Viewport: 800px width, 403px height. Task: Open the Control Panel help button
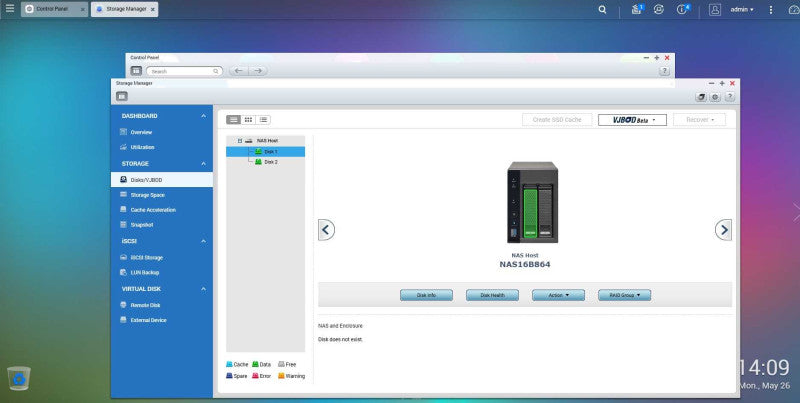[664, 71]
